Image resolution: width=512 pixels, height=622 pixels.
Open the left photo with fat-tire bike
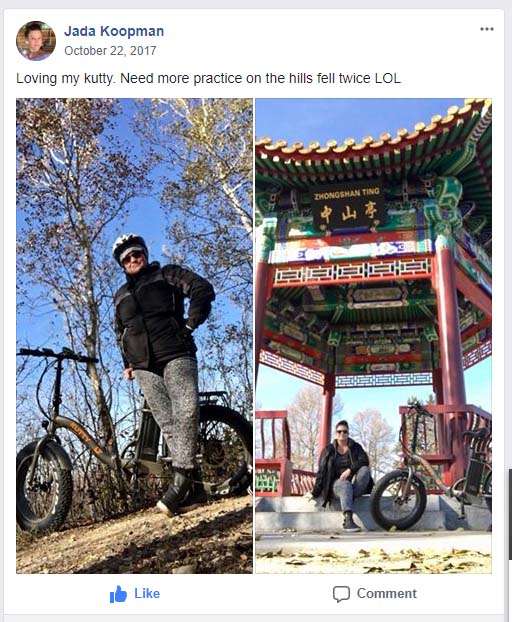134,336
